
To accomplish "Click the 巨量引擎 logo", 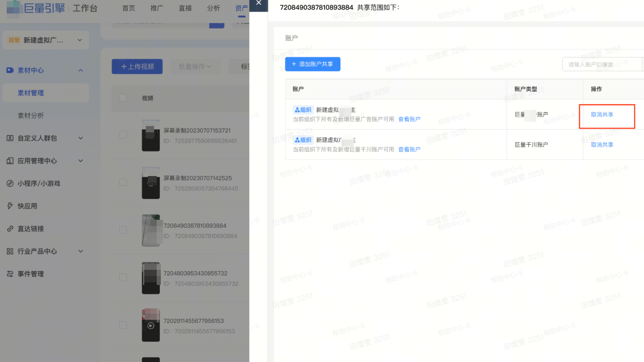I will coord(36,7).
